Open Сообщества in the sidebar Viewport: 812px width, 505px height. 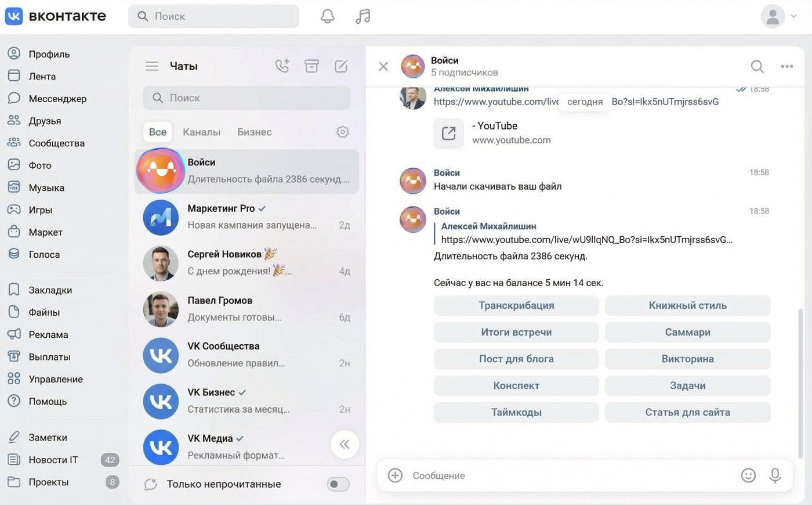point(46,143)
